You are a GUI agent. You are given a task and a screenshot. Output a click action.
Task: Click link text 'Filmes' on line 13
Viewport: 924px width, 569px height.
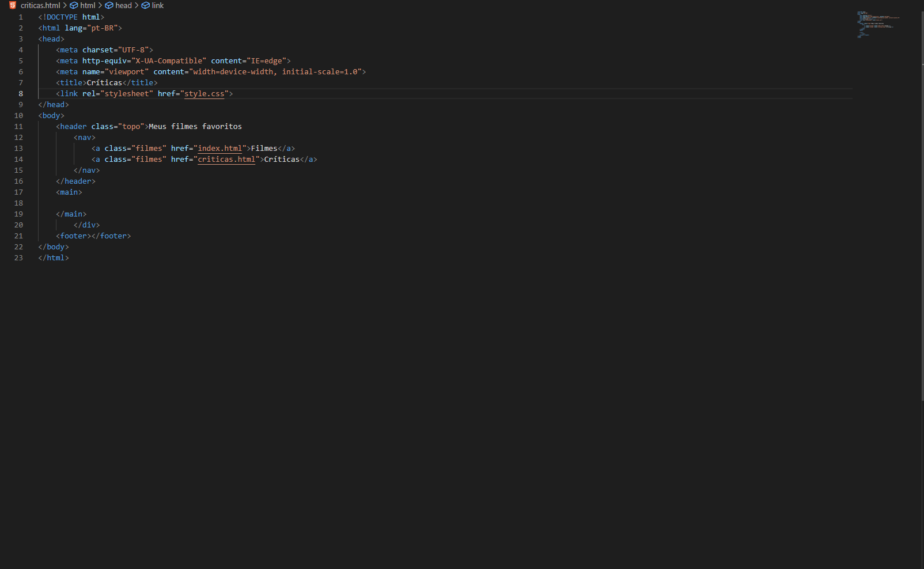(x=264, y=148)
